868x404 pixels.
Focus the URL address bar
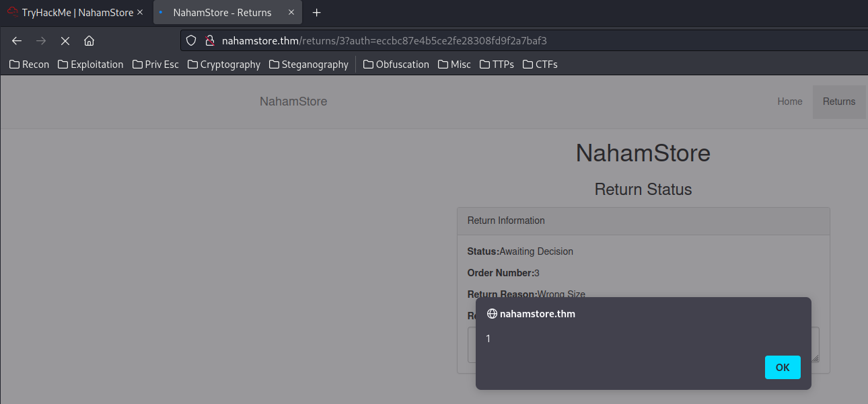click(525, 40)
